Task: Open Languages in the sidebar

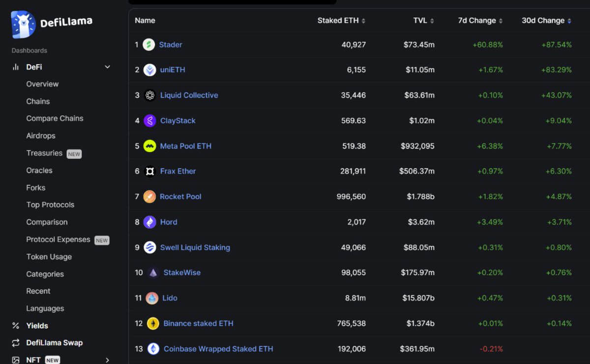Action: (x=45, y=308)
